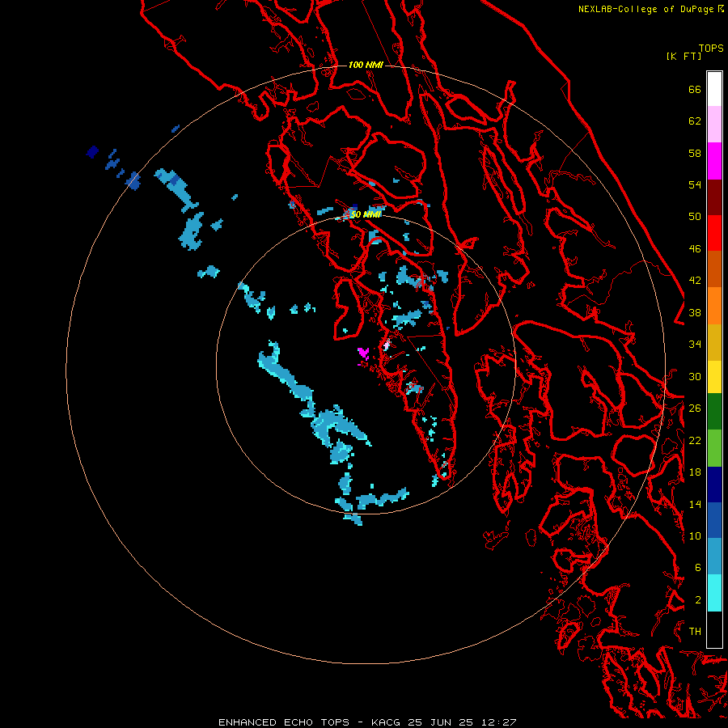Click the white 66 kft legend swatch
The height and width of the screenshot is (728, 728).
tap(714, 89)
